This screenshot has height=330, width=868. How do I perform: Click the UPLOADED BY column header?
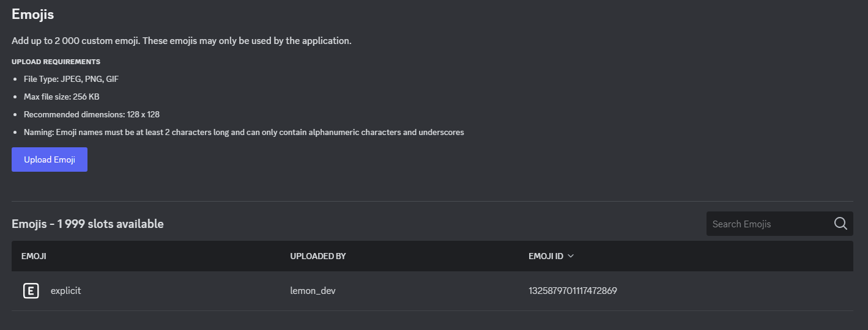tap(318, 256)
